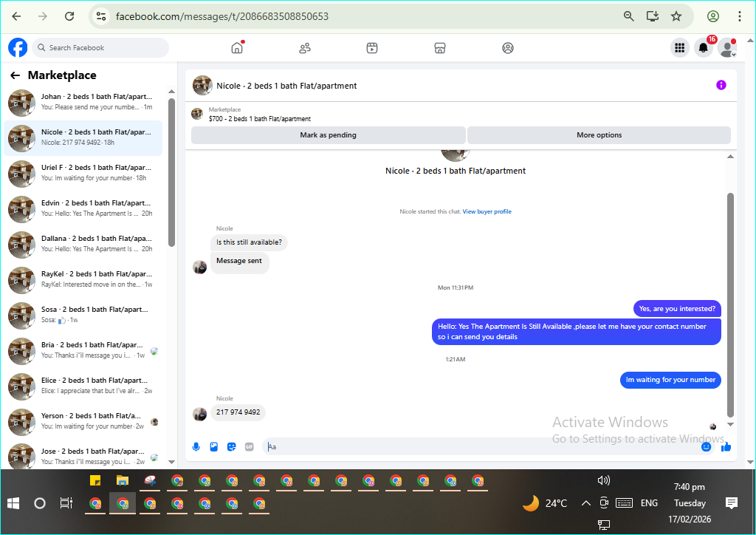Viewport: 756px width, 535px height.
Task: Open notifications bell with 16 badge
Action: pos(704,48)
